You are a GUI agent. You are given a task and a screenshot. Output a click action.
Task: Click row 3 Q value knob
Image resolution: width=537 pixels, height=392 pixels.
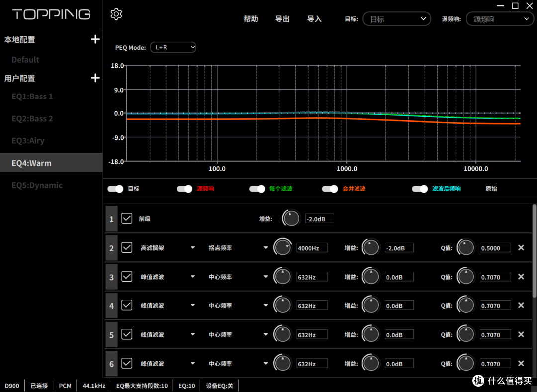pos(466,276)
